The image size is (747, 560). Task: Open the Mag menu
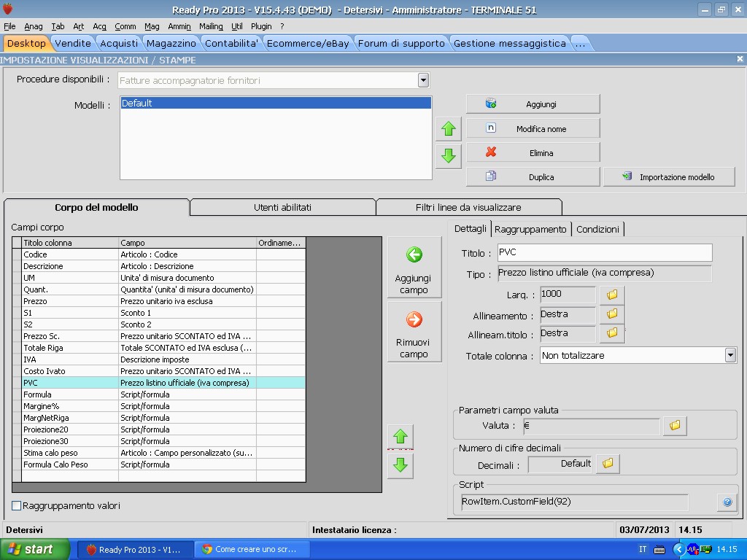point(152,26)
